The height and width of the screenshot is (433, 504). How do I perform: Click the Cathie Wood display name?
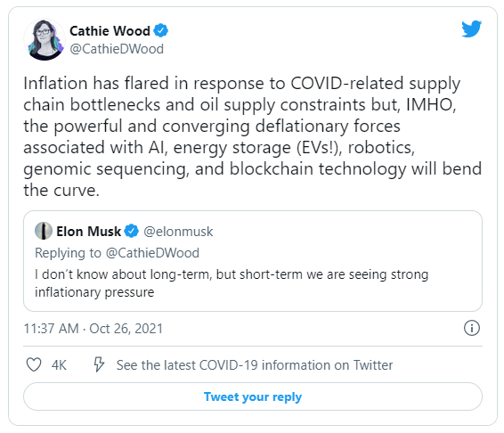pyautogui.click(x=110, y=31)
